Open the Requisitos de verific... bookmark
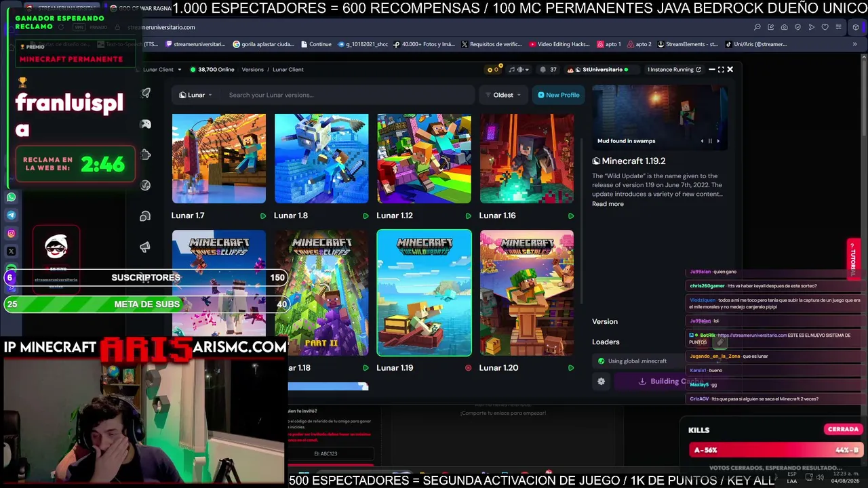The image size is (868, 488). (x=492, y=44)
